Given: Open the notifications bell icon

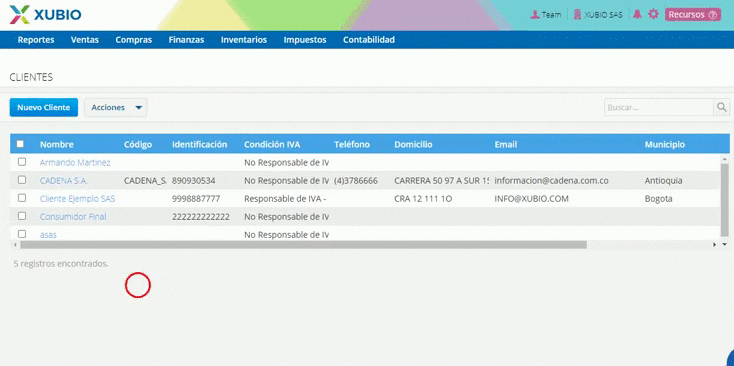Looking at the screenshot, I should click(x=637, y=15).
